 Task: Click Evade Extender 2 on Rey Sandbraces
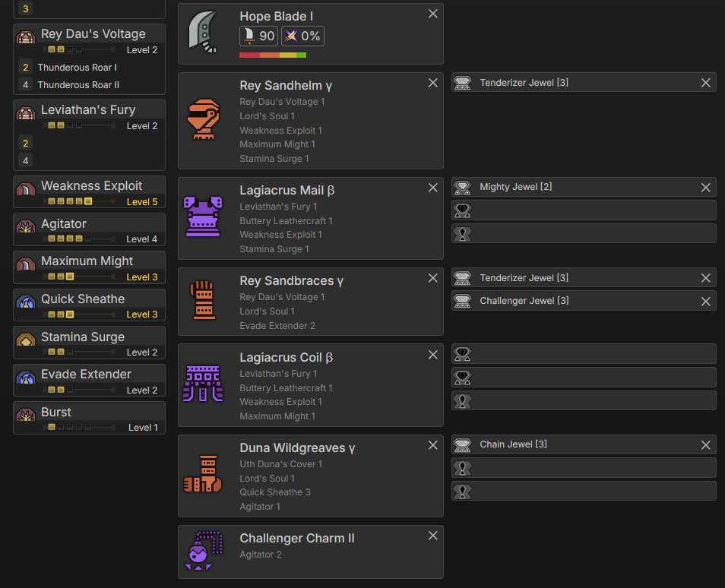tap(277, 325)
